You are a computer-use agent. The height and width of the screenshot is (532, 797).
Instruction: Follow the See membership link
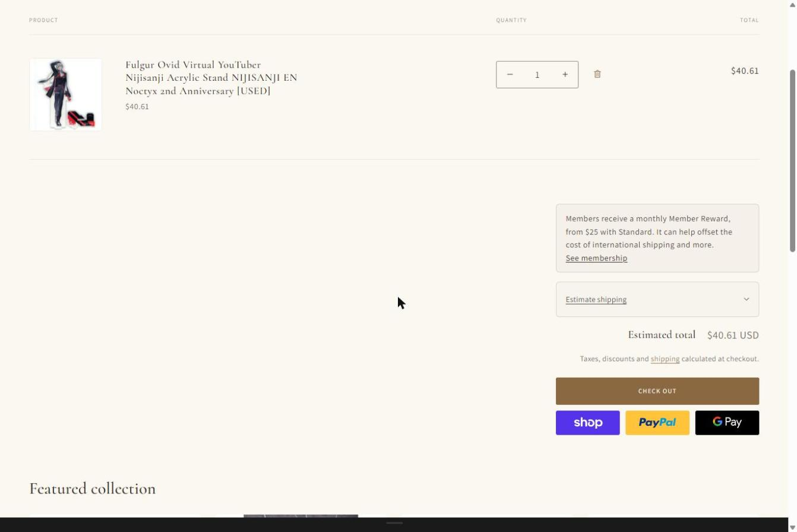tap(596, 258)
